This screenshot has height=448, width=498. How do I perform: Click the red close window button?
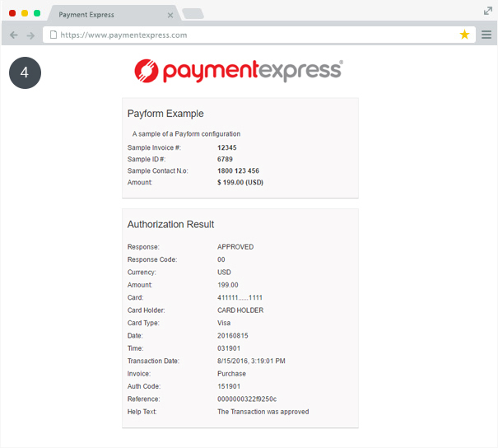[12, 13]
